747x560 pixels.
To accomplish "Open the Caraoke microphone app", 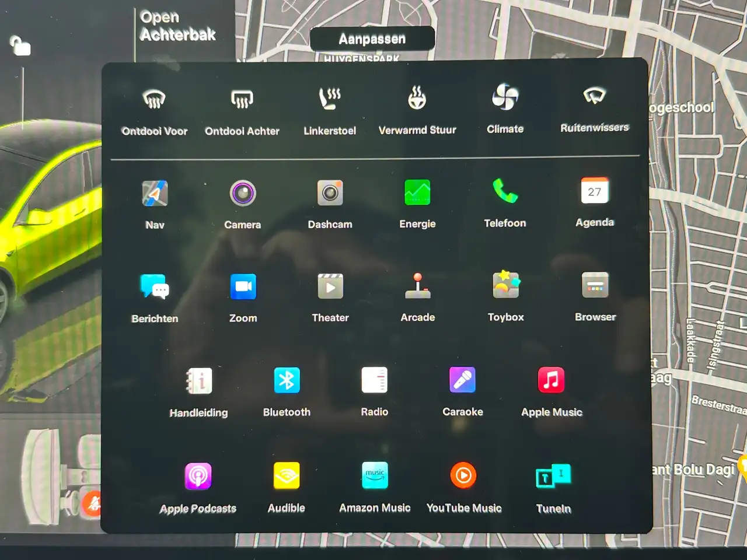I will (x=462, y=380).
